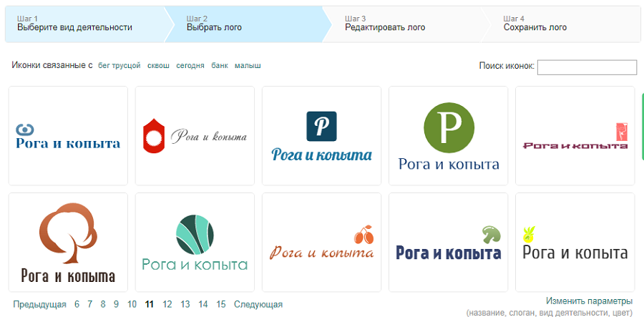
Task: Choose the red sun badge logo
Action: pyautogui.click(x=195, y=136)
